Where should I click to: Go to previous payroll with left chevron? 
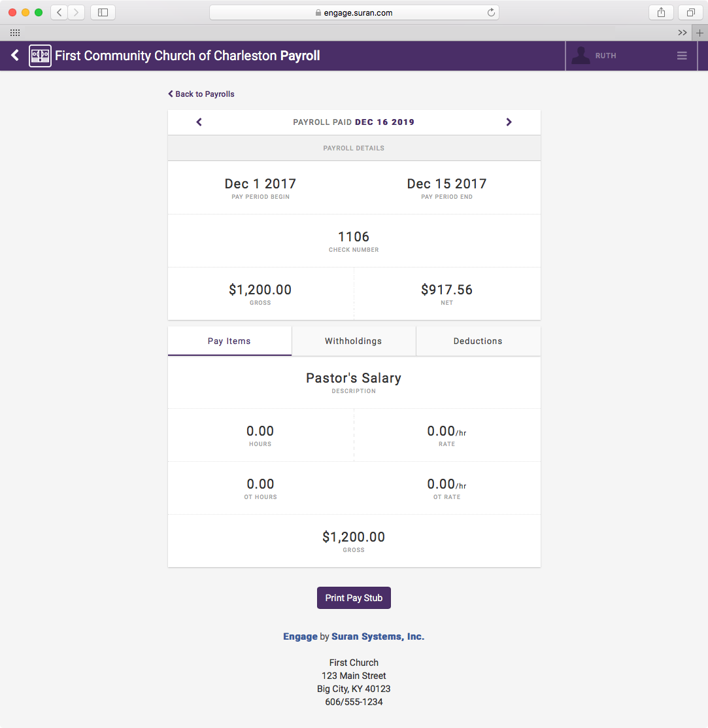coord(199,122)
